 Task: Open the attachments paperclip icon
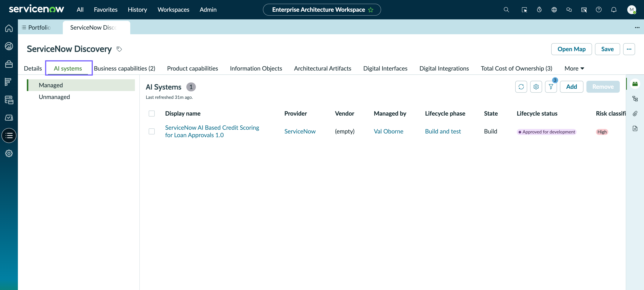[635, 114]
